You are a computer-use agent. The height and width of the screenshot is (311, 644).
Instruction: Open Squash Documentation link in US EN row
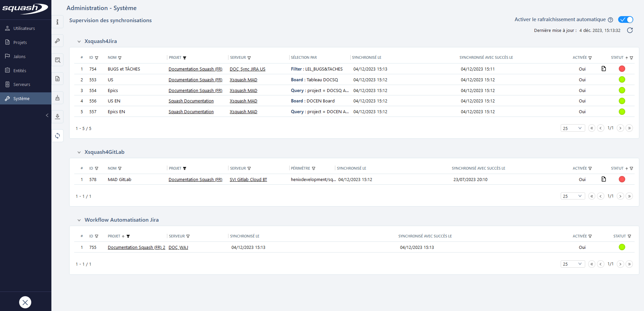click(x=191, y=101)
